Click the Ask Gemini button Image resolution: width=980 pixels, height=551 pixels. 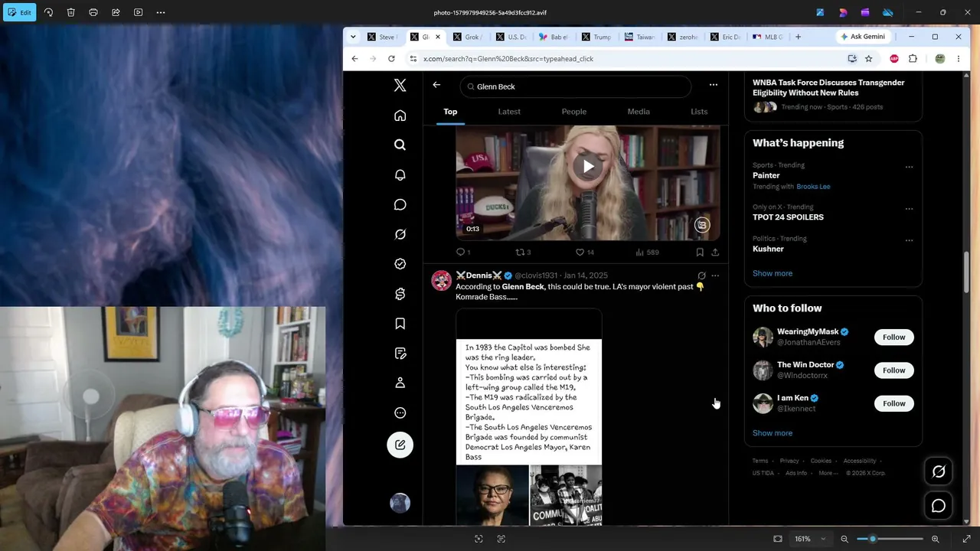tap(863, 37)
